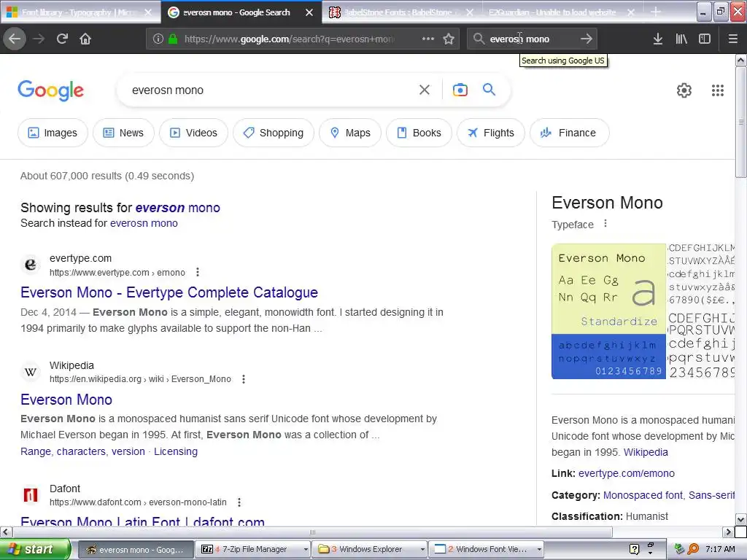Filter results by Images
Viewport: 747px width, 560px height.
point(53,133)
